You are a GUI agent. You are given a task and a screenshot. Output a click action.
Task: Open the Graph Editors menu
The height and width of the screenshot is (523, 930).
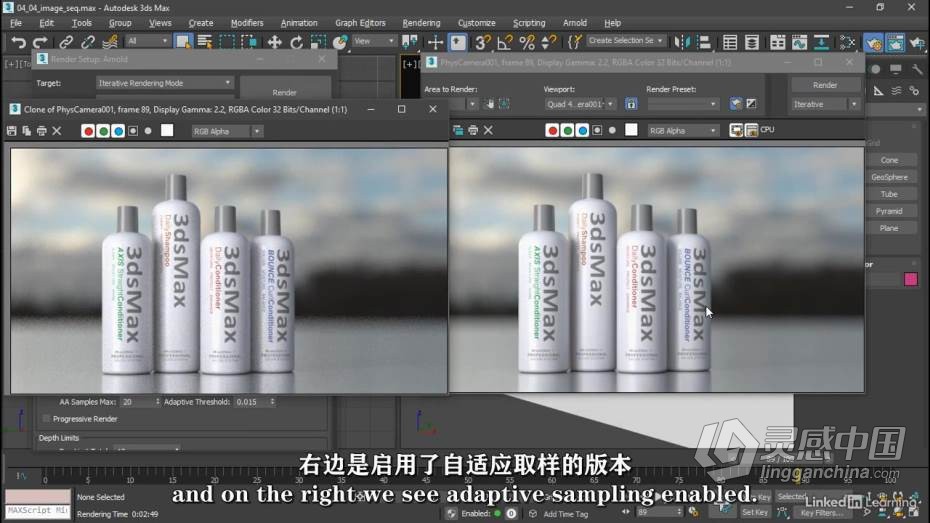pos(360,23)
